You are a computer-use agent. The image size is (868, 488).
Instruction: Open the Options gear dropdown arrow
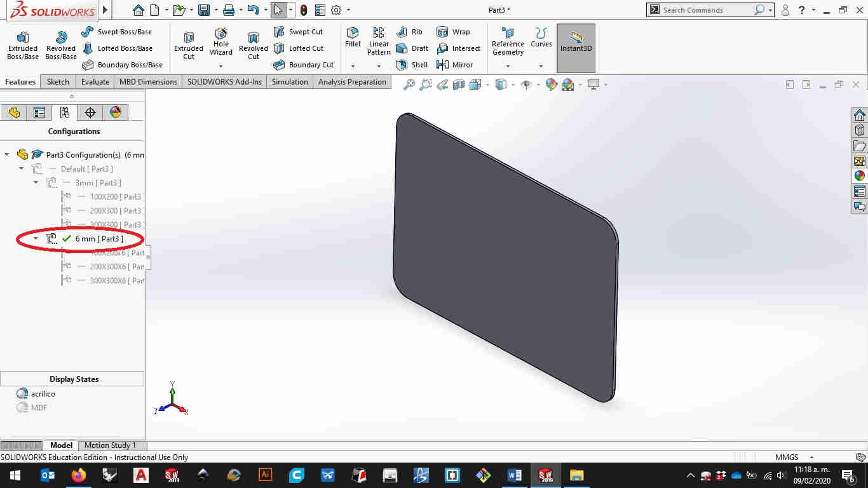(x=349, y=10)
